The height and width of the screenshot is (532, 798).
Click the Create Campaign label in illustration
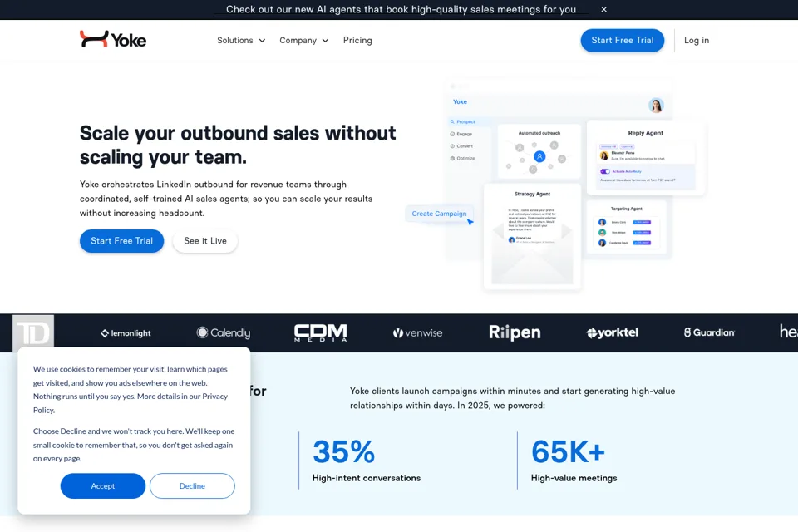[x=439, y=214]
